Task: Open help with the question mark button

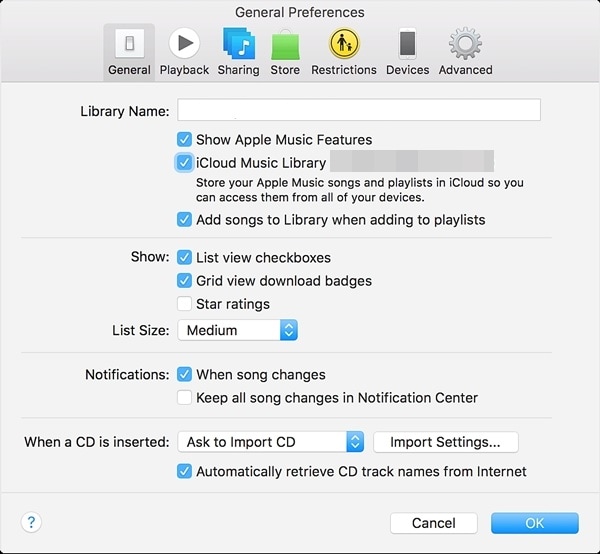Action: point(31,522)
